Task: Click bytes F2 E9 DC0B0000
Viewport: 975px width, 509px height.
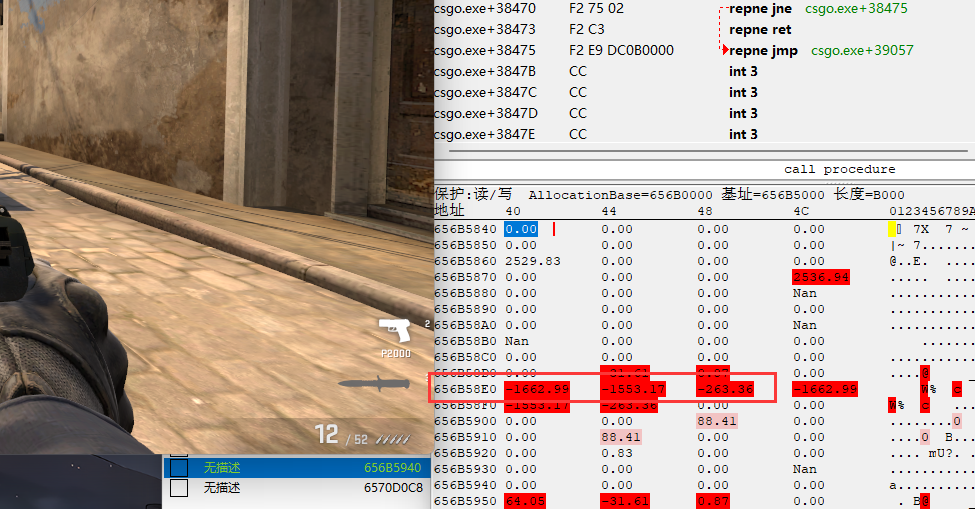Action: [x=621, y=50]
